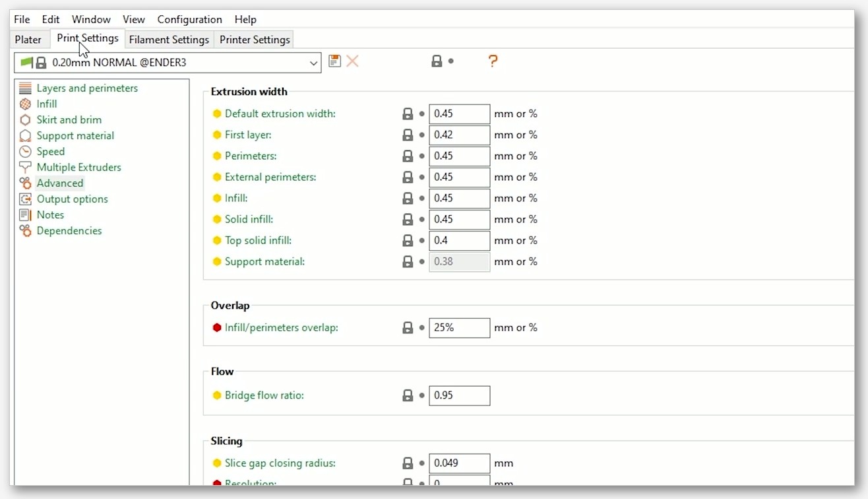Screen dimensions: 868x499
Task: Click the Infill sidebar icon
Action: 25,104
